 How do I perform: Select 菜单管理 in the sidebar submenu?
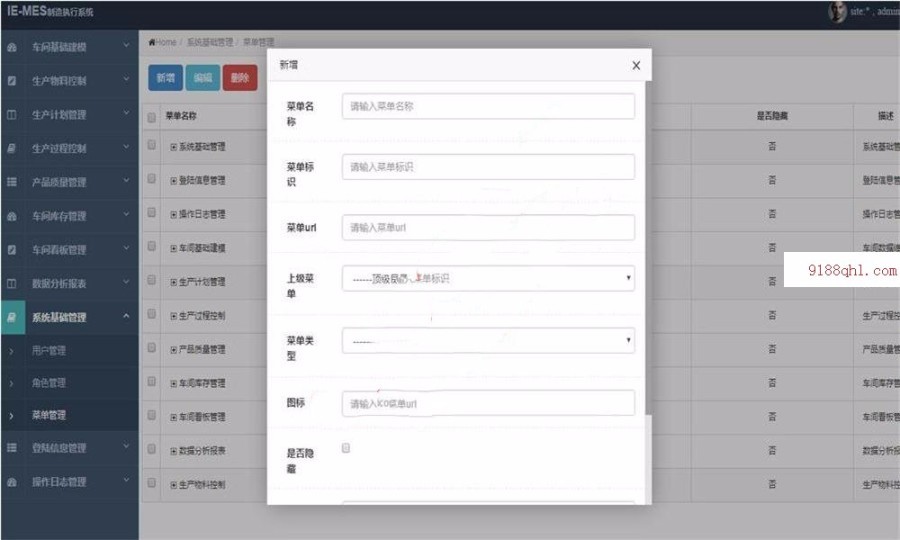49,415
